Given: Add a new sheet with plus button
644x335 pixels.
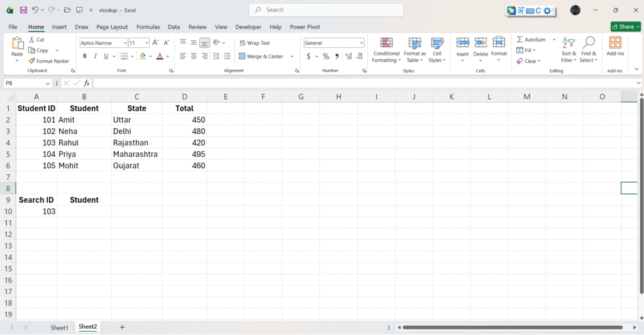Looking at the screenshot, I should [x=122, y=327].
